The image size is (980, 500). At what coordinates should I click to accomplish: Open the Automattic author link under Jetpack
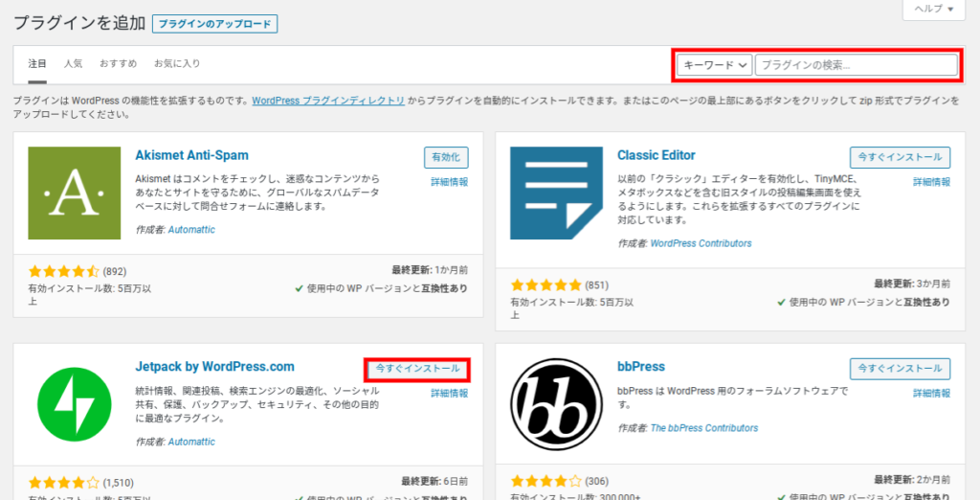[191, 442]
